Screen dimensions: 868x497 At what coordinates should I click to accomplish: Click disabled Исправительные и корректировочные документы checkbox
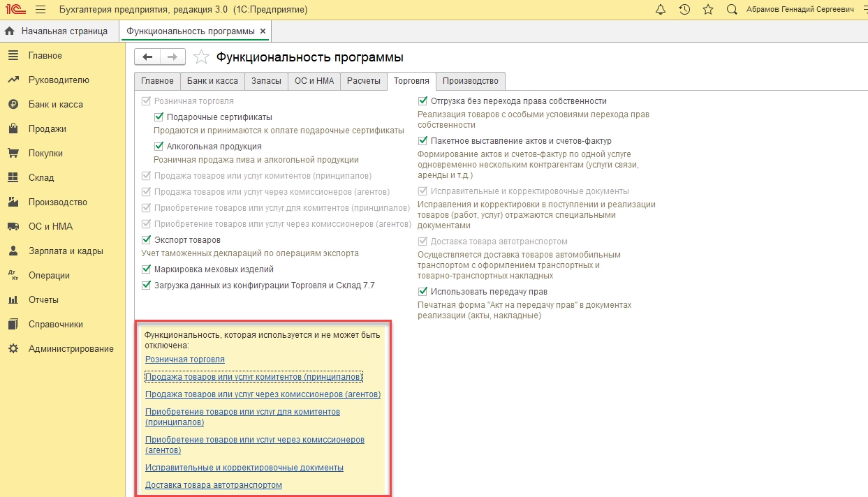[x=422, y=191]
